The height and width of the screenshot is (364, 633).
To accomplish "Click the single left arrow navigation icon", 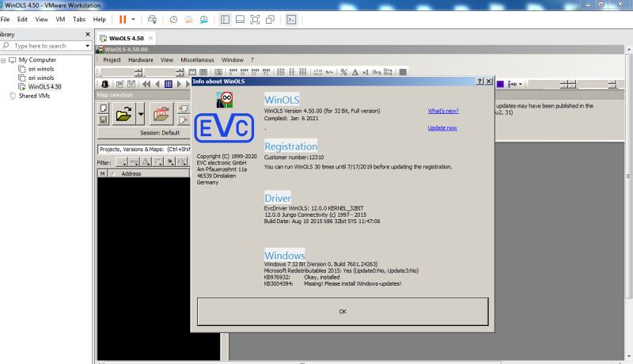I will (x=157, y=84).
